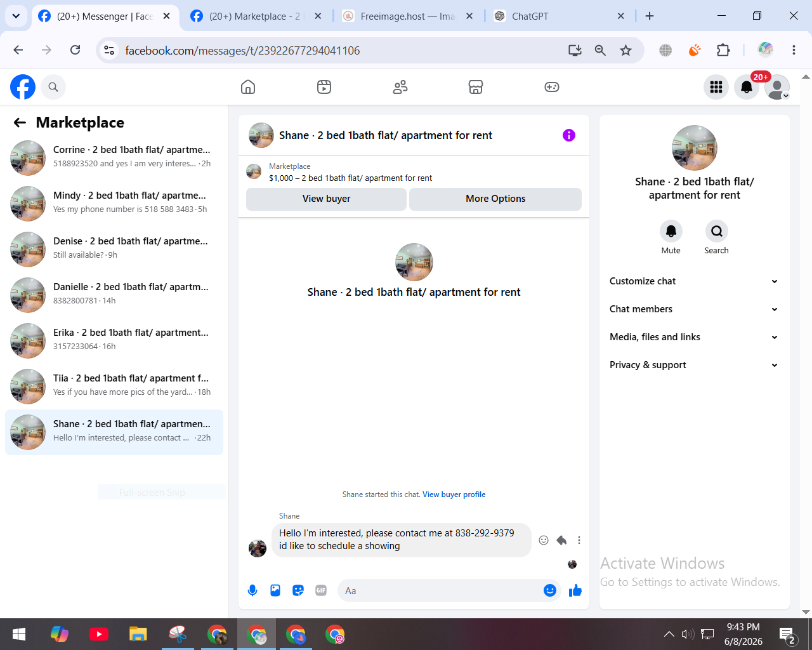Expand Customize chat section
The width and height of the screenshot is (812, 650).
(x=694, y=281)
